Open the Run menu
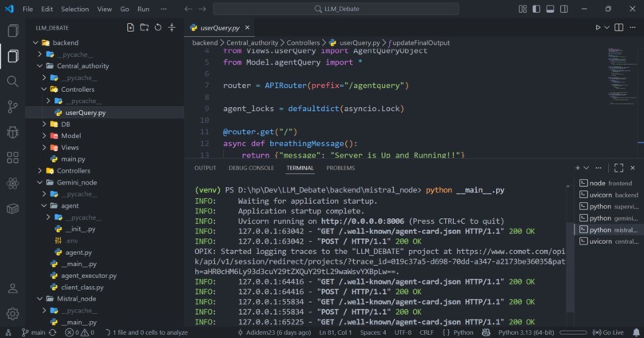This screenshot has width=644, height=338. tap(143, 9)
